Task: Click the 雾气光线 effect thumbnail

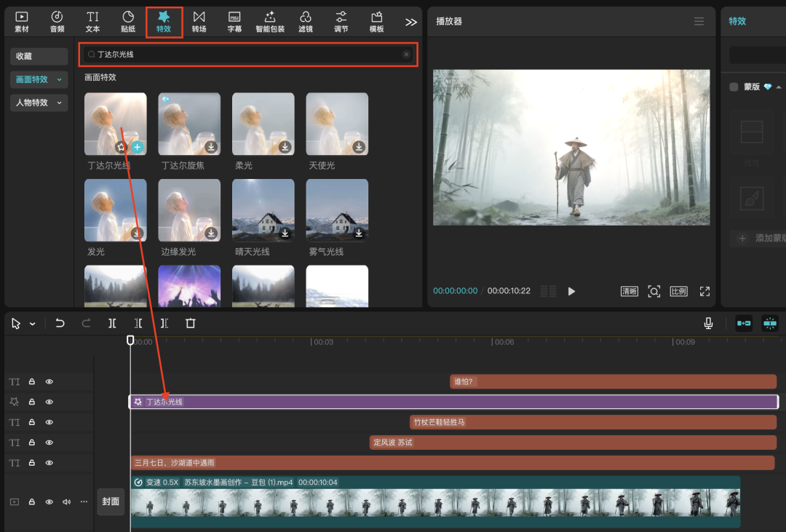Action: 337,210
